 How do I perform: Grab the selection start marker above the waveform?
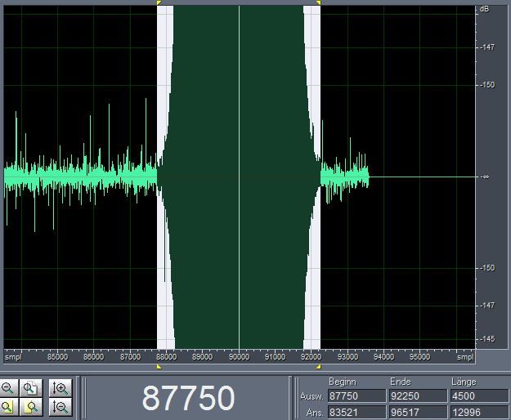point(159,2)
